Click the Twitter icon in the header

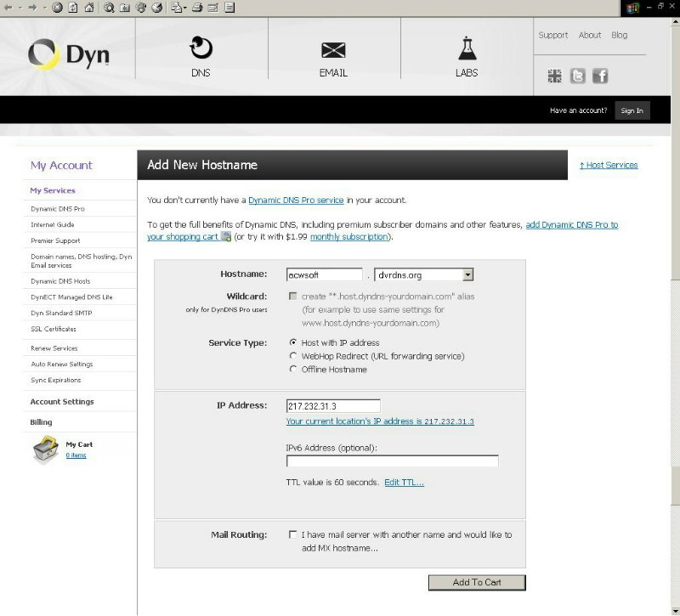578,76
